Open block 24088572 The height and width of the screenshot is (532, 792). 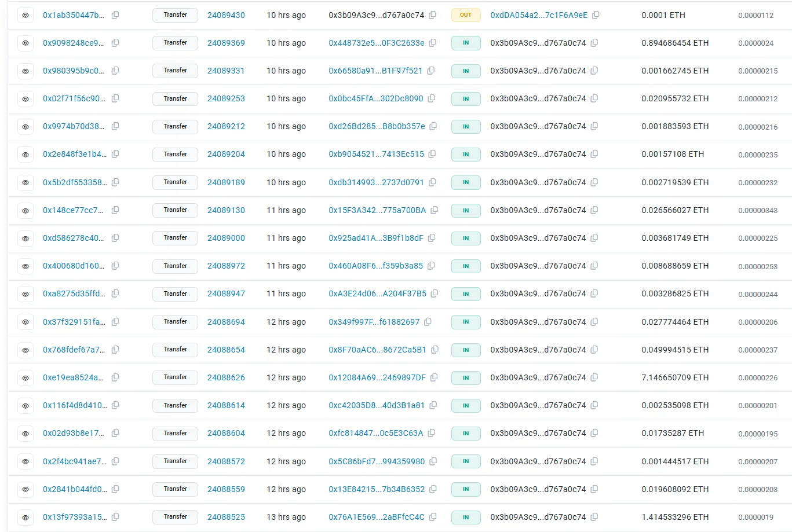pos(226,461)
